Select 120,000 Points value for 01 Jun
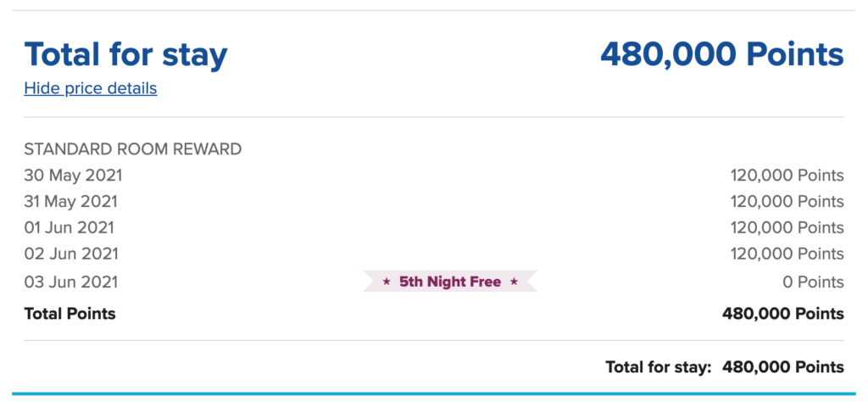 click(787, 227)
